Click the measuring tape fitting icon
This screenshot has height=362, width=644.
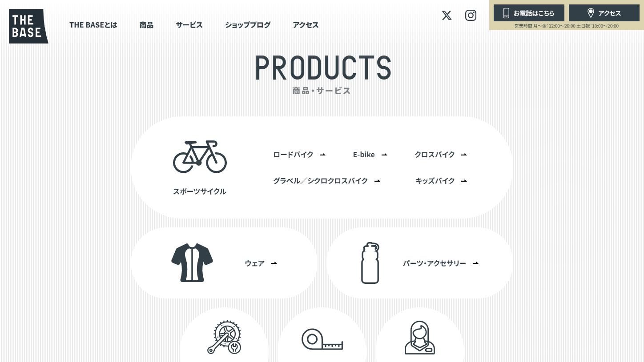click(322, 340)
